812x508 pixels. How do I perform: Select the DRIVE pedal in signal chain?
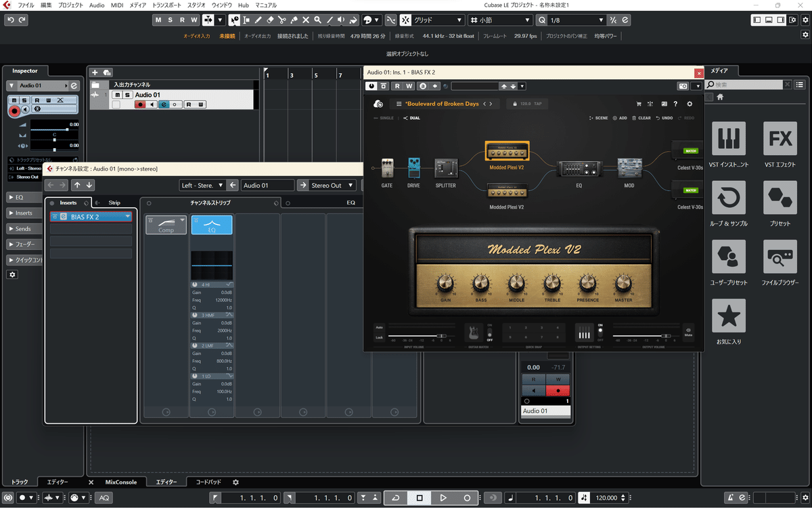tap(414, 169)
